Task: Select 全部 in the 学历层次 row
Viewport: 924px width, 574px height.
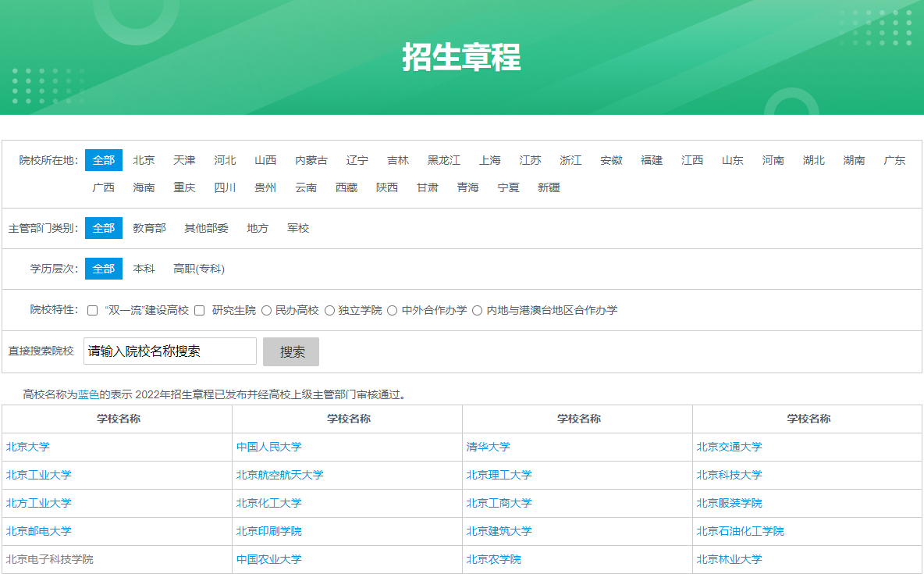Action: pos(104,269)
